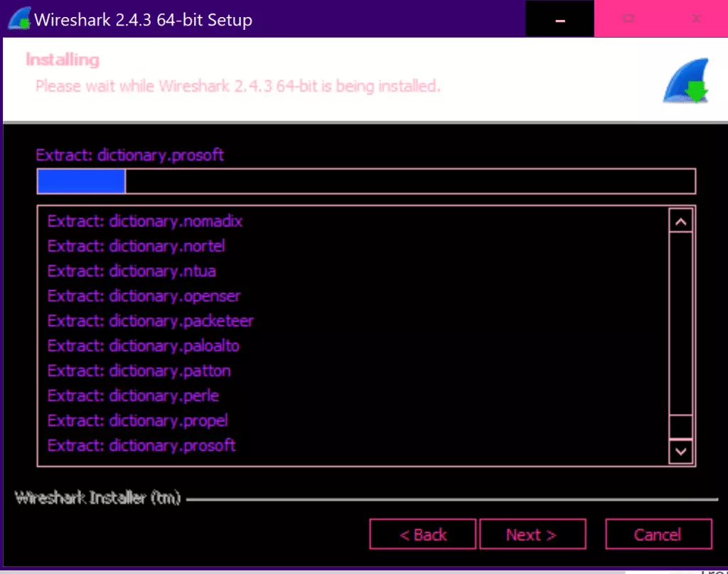
Task: Select the Extract: dictionary.prosoft entry
Action: [141, 445]
